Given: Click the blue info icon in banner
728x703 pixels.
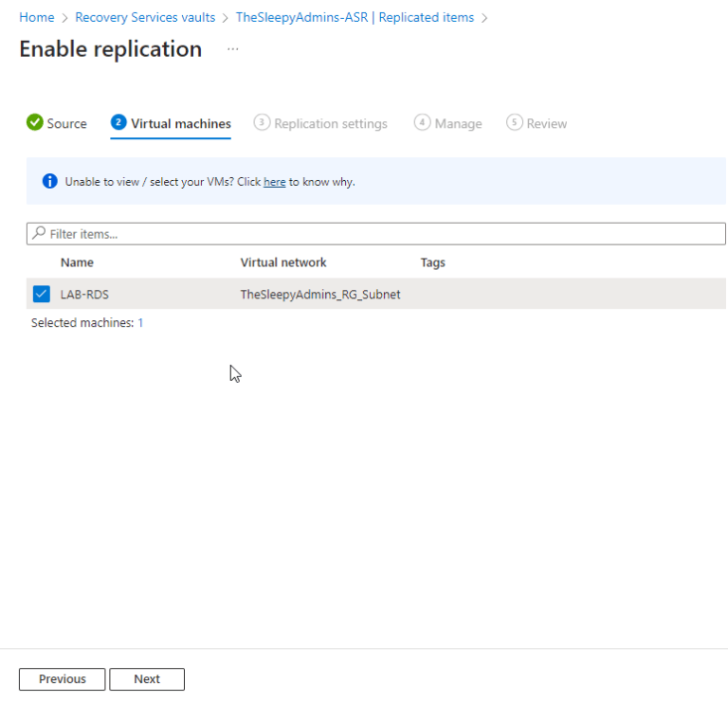Looking at the screenshot, I should [49, 181].
